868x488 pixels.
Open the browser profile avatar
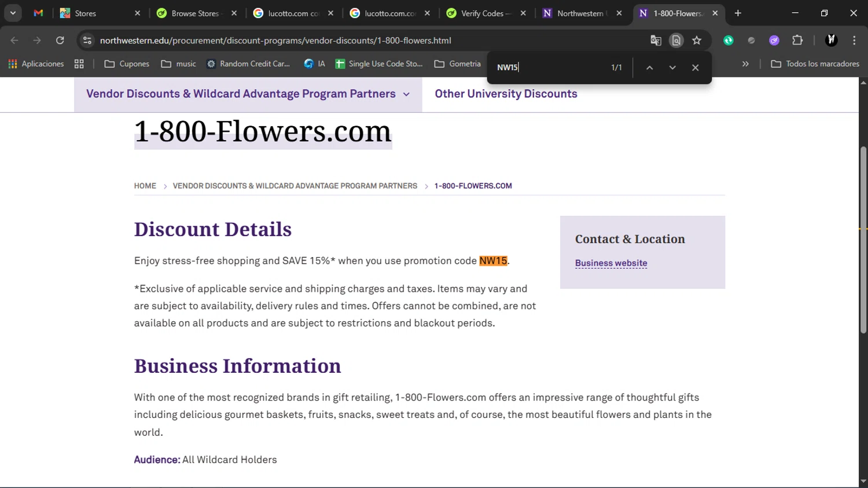[x=832, y=40]
